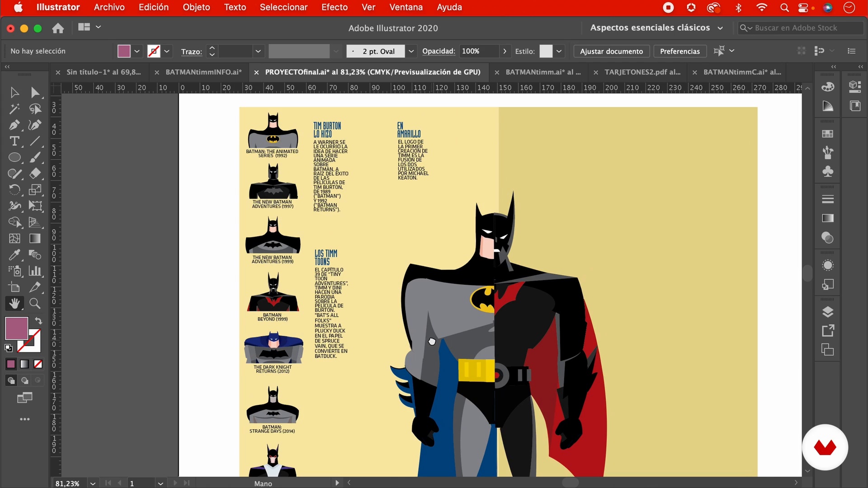Select the Eyedropper tool
Viewport: 868px width, 488px height.
coord(14,255)
